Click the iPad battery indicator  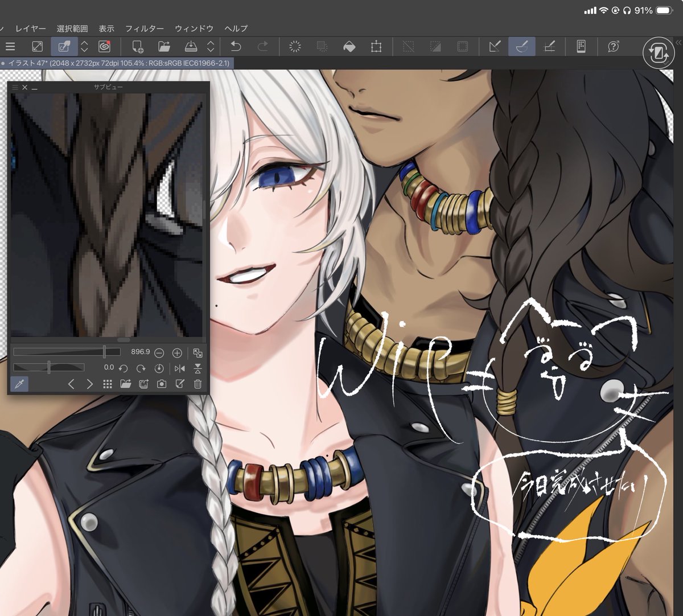(664, 11)
